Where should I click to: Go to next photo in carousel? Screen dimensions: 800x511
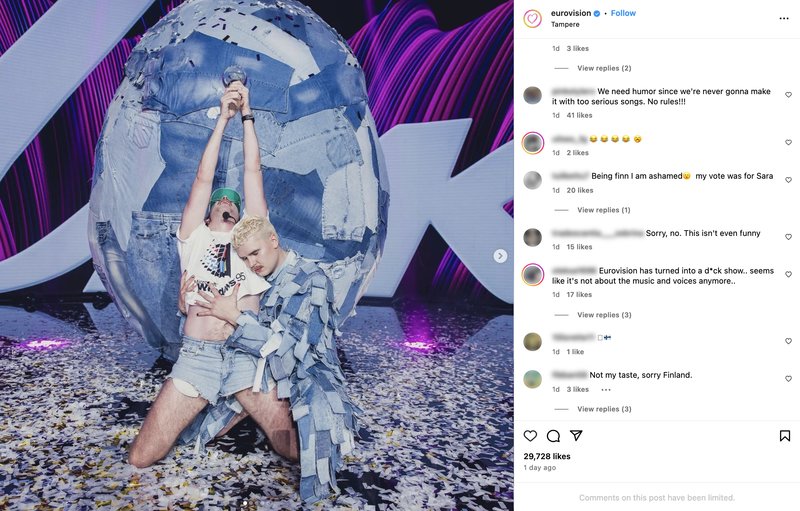pos(500,256)
